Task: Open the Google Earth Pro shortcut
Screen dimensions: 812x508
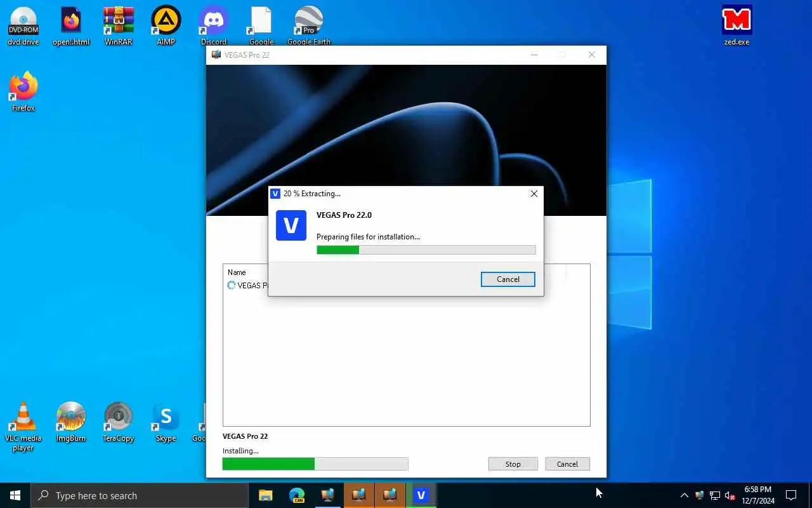Action: click(309, 25)
